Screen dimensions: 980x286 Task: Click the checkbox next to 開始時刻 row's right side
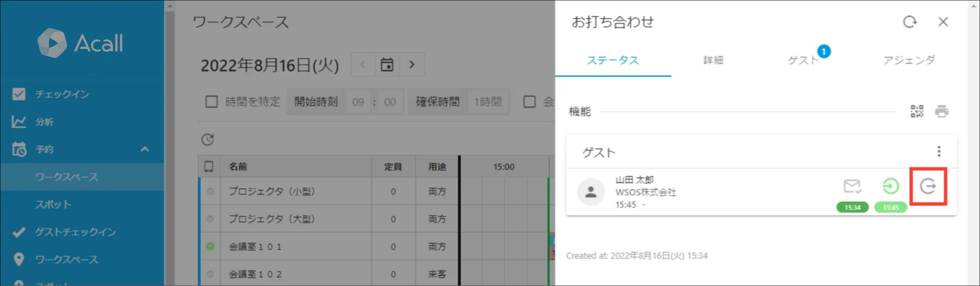tap(529, 102)
